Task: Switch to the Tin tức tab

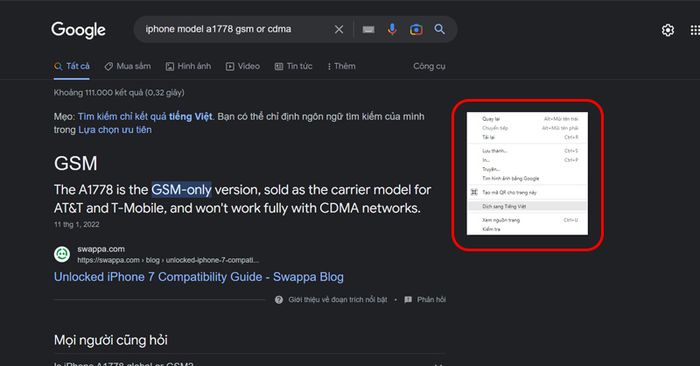Action: pos(293,67)
